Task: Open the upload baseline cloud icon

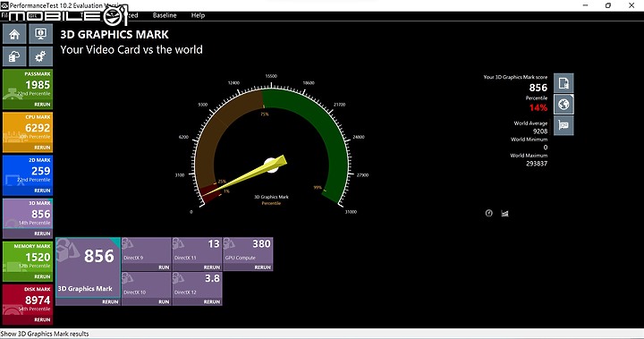Action: (14, 56)
